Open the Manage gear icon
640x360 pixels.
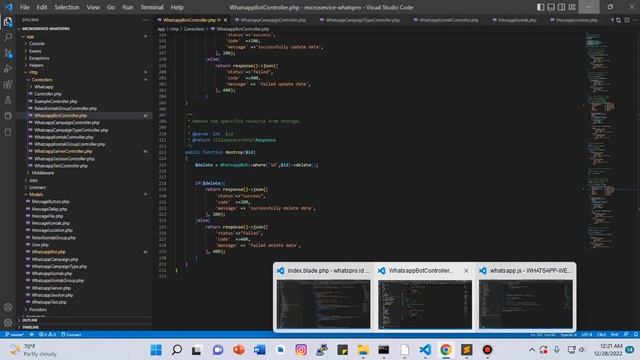(8, 323)
